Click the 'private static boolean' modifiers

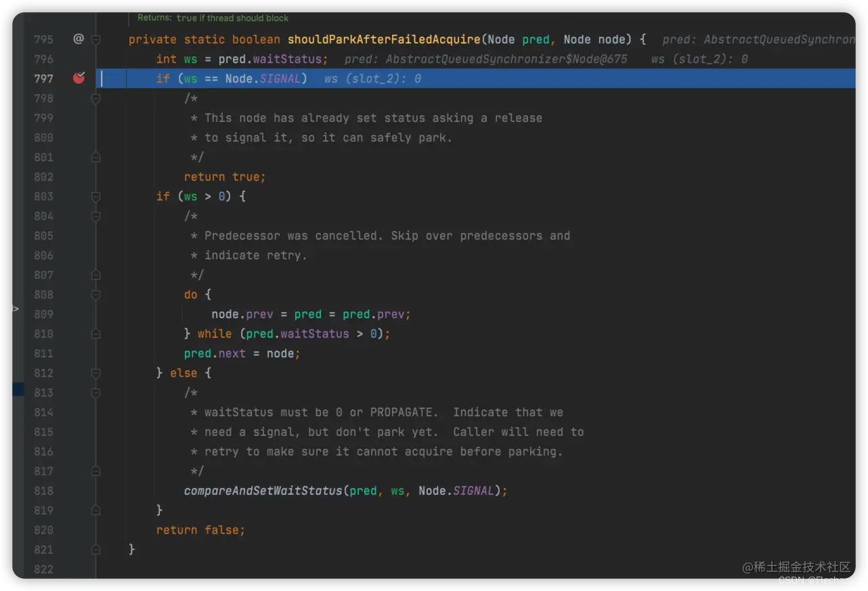[204, 39]
